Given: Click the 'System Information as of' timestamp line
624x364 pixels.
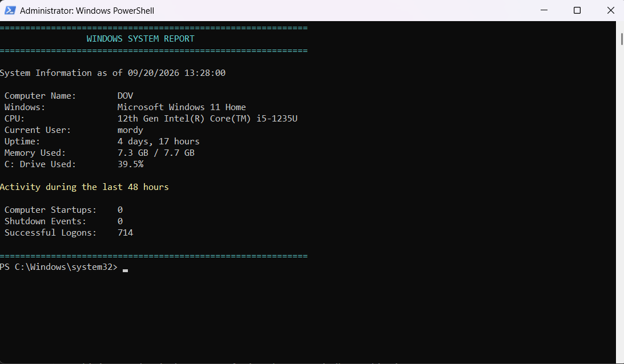Looking at the screenshot, I should pos(112,73).
